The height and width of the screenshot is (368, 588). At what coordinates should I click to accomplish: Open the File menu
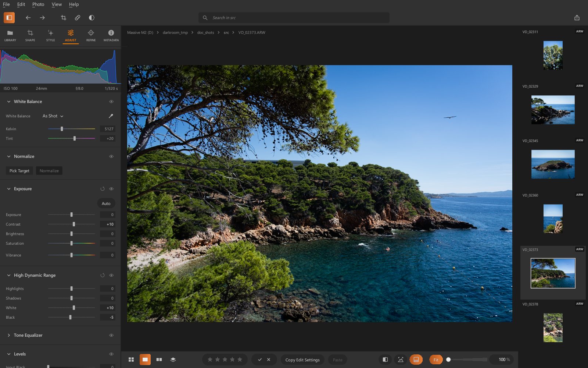click(6, 4)
